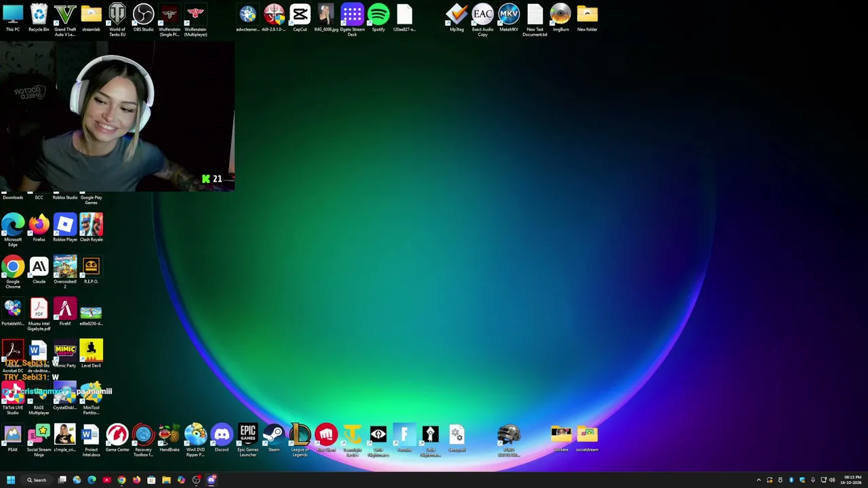Screen dimensions: 868x488
Task: Launch World of Tanks EU
Action: tap(117, 20)
